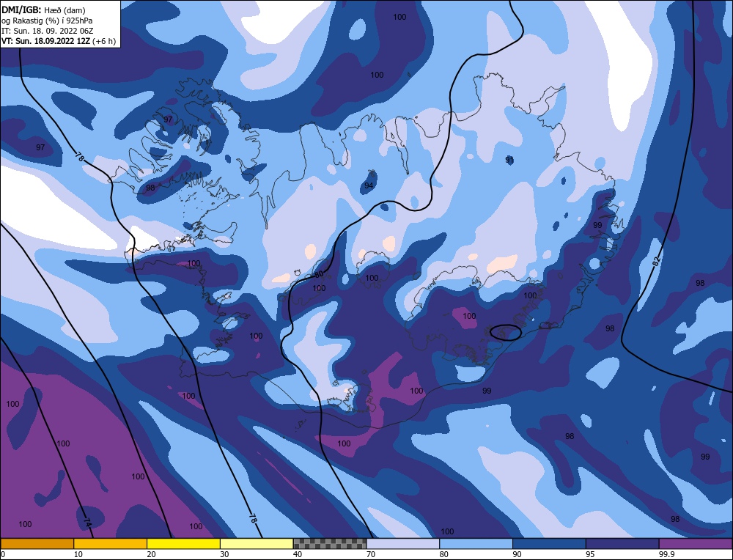The image size is (733, 560).
Task: Pick the lavender 70–80 legend swatch
Action: point(403,543)
